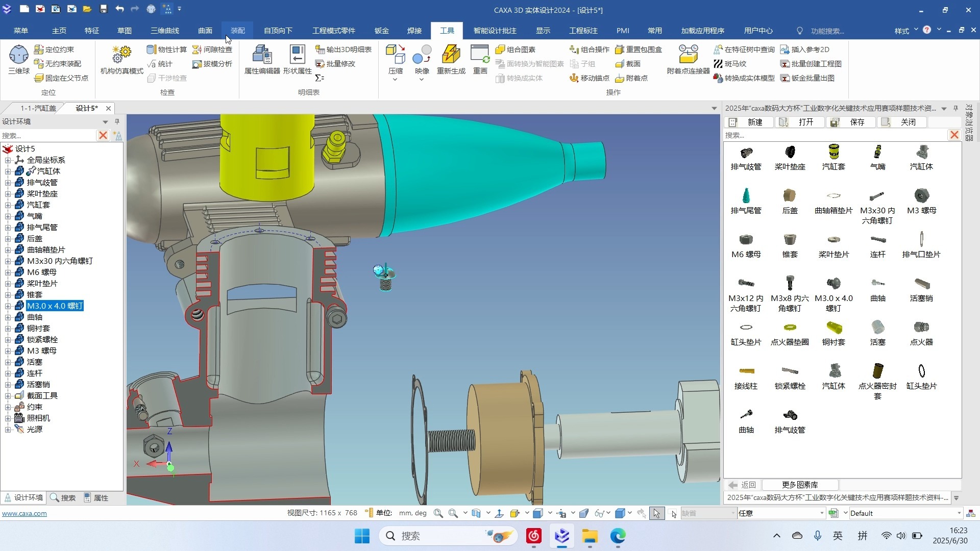
Task: Expand the 汽缸体 tree node
Action: (x=8, y=171)
